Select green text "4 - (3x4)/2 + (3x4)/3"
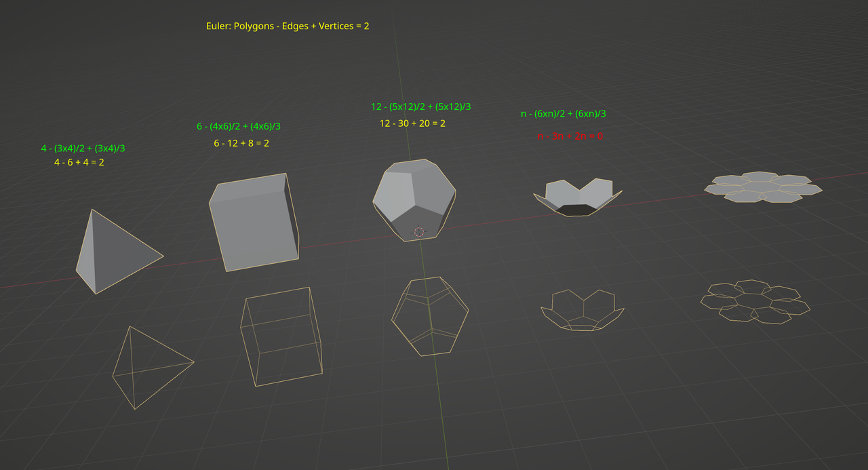Image resolution: width=868 pixels, height=470 pixels. click(x=83, y=148)
